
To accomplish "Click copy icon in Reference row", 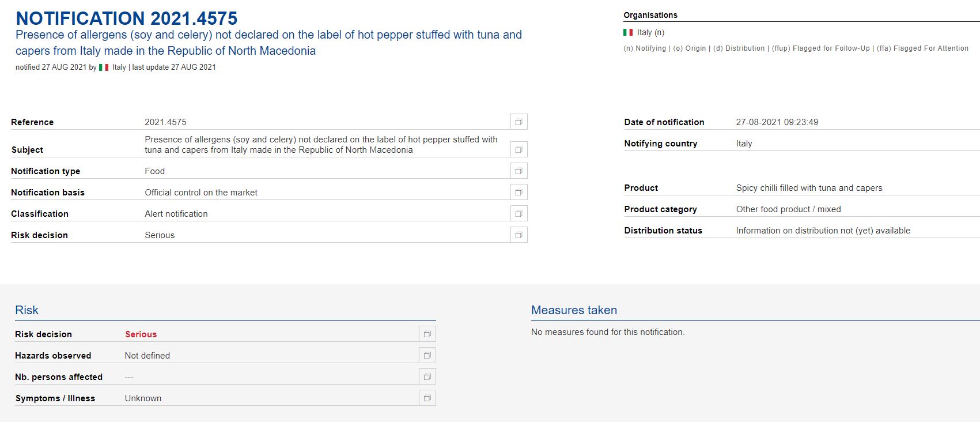I will [519, 122].
